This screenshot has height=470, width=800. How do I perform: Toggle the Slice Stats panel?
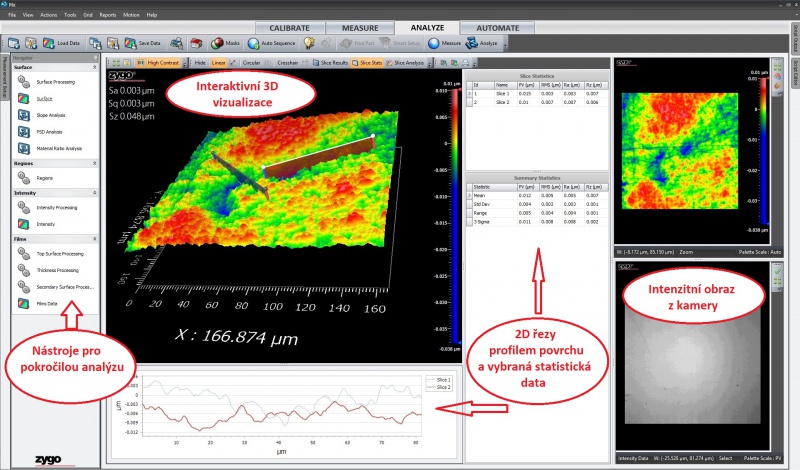click(x=367, y=62)
